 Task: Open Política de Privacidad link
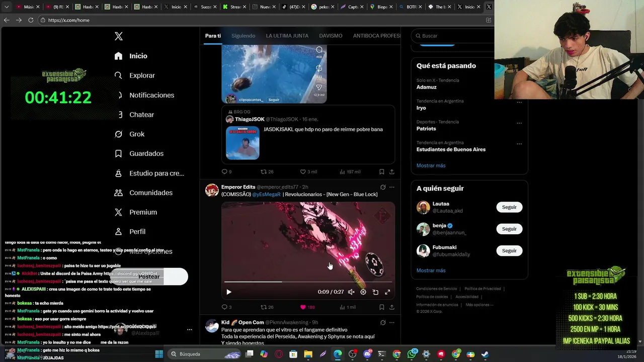click(x=482, y=289)
